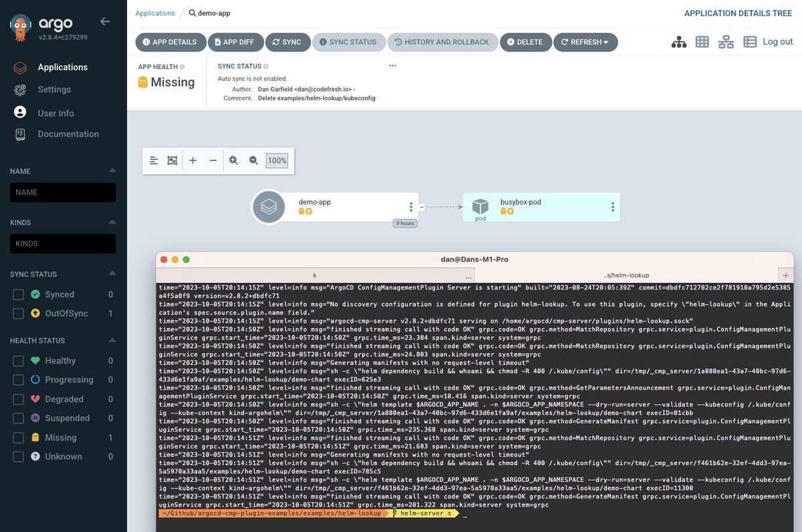Focus the KINDS filter input field
Image resolution: width=802 pixels, height=532 pixels.
63,244
